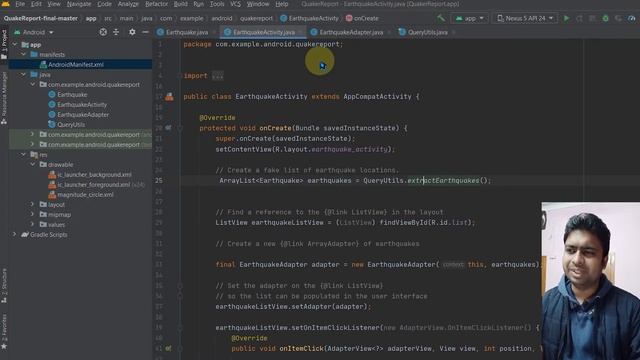Expand the collapsed import block

coord(218,76)
